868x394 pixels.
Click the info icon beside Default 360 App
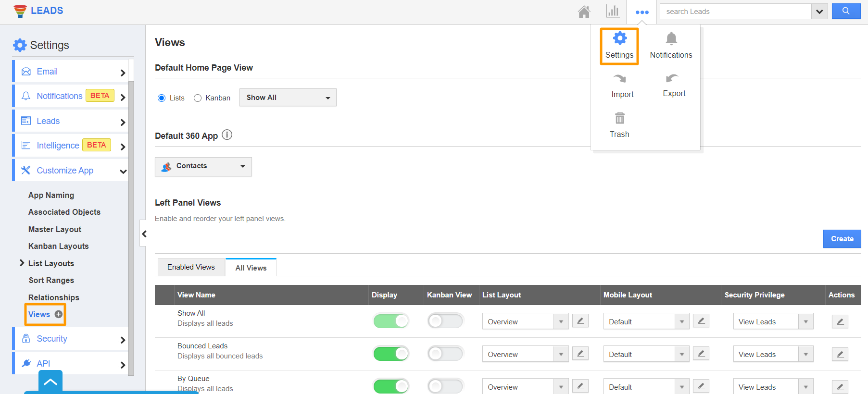[x=227, y=135]
